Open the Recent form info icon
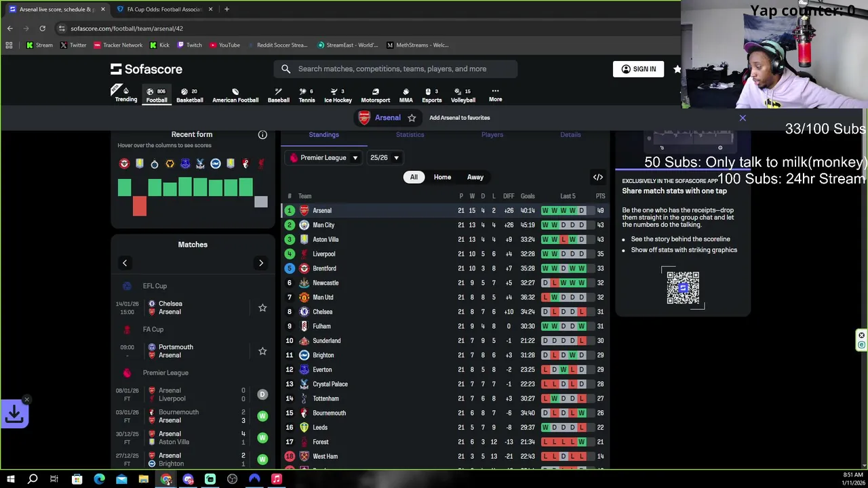Viewport: 868px width, 488px height. point(262,134)
